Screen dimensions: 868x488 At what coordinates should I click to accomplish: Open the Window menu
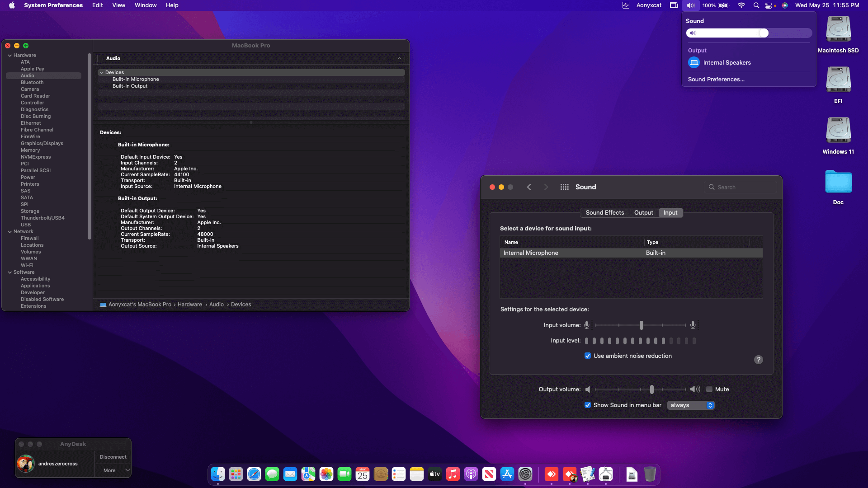146,5
